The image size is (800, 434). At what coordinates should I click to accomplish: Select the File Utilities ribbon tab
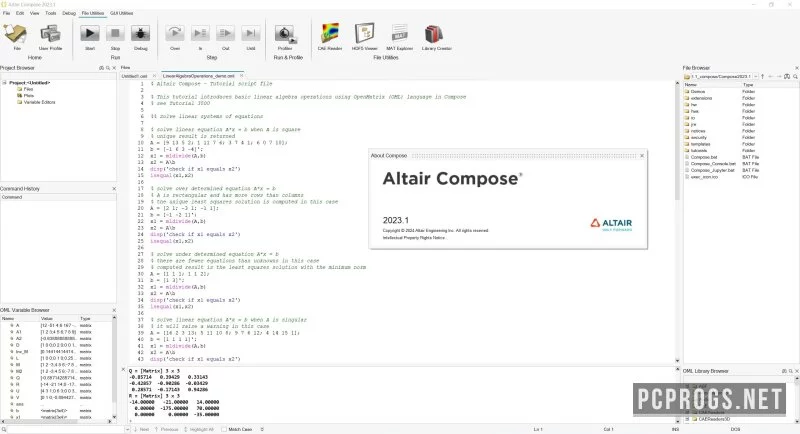93,13
